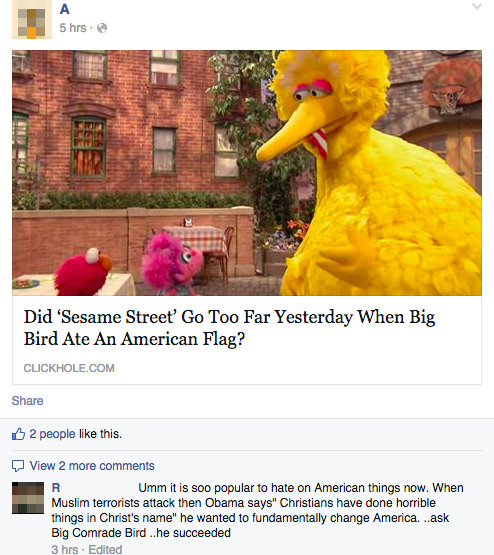Open commenter R's avatar
This screenshot has width=494, height=555.
click(x=28, y=498)
